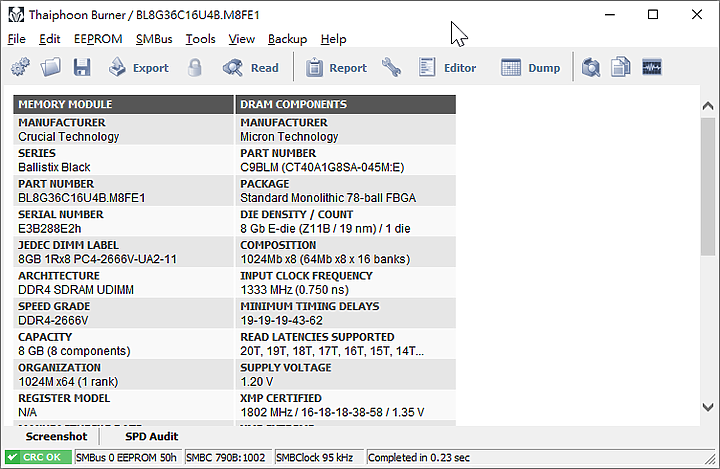720x469 pixels.
Task: Open the Editor document icon
Action: [x=427, y=68]
